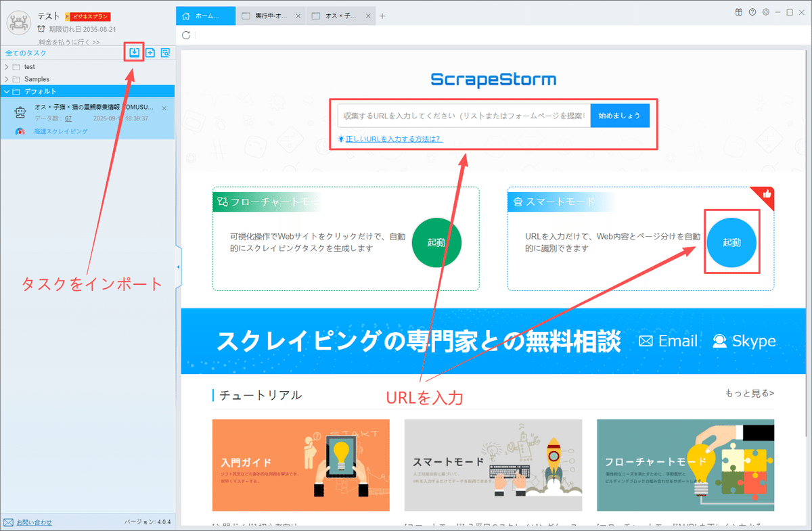
Task: Switch to the 実行中 tab
Action: coord(270,16)
